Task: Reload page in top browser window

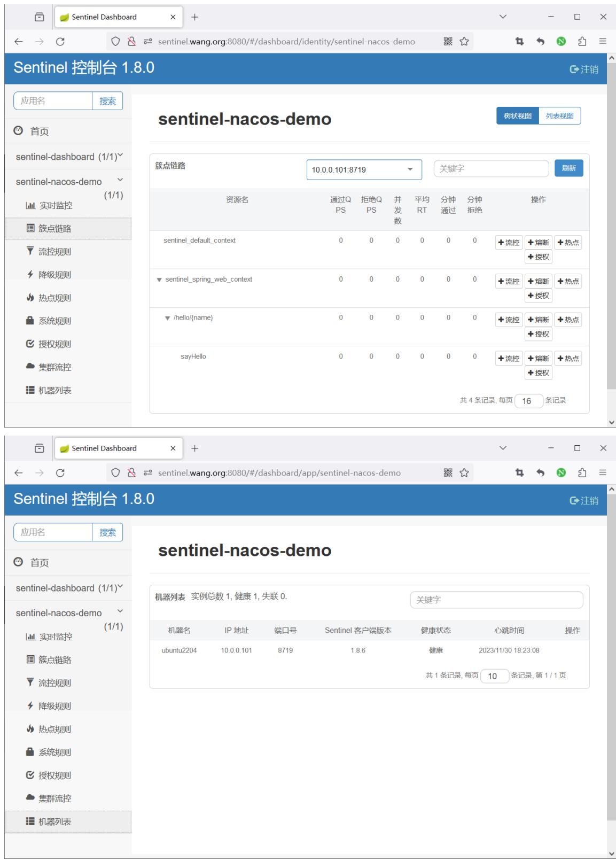Action: click(60, 42)
